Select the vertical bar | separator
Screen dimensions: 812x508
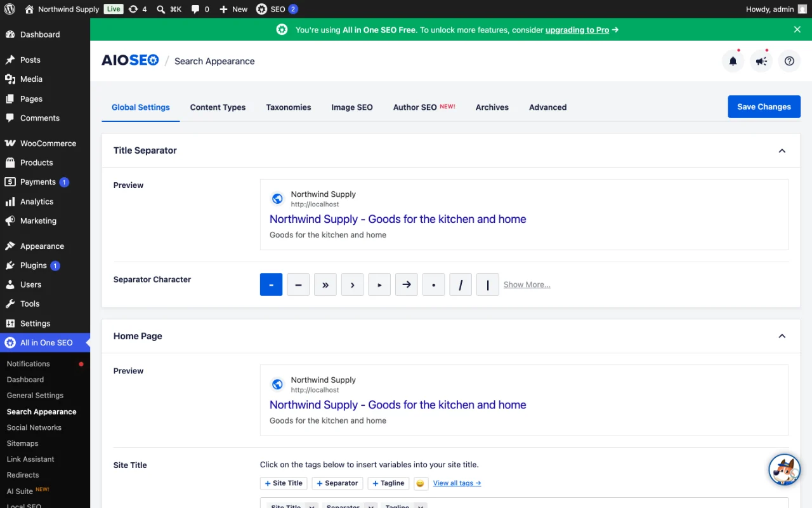coord(488,284)
